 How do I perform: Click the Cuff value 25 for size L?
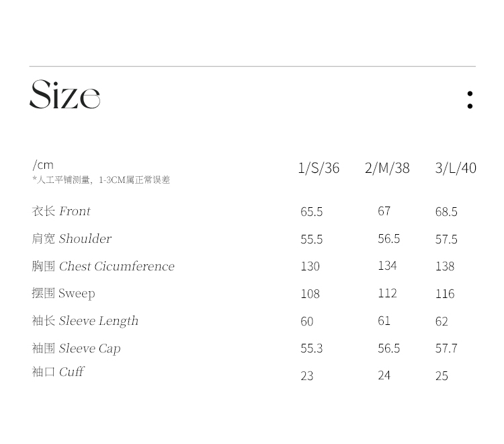coord(442,376)
